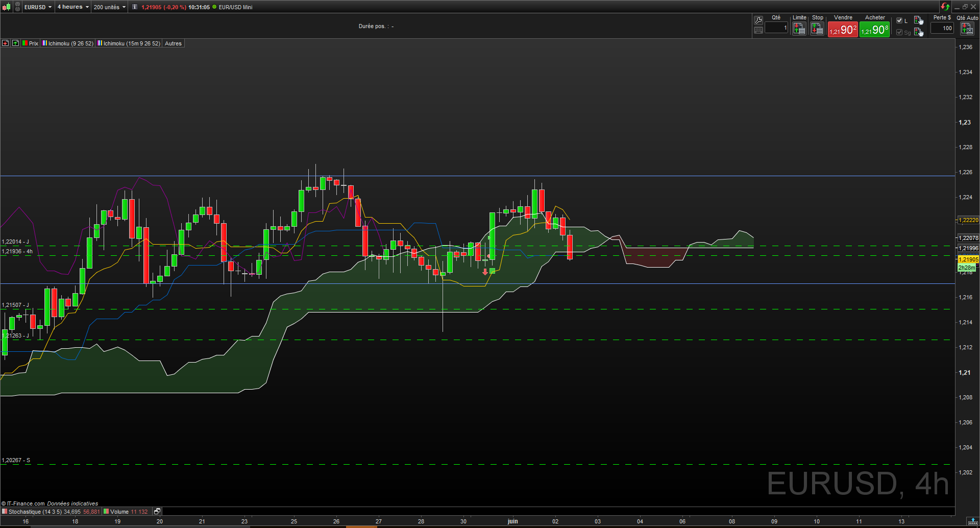Select the Ichimoku (9 26 52) tab
Image resolution: width=980 pixels, height=528 pixels.
(68, 43)
